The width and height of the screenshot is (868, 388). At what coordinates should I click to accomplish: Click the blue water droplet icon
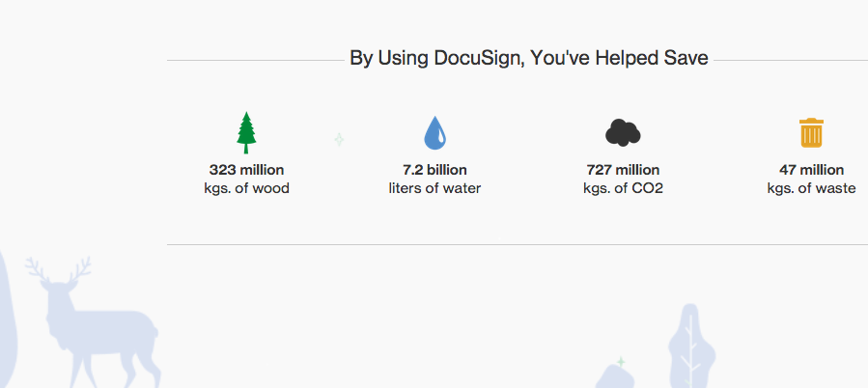[x=435, y=133]
